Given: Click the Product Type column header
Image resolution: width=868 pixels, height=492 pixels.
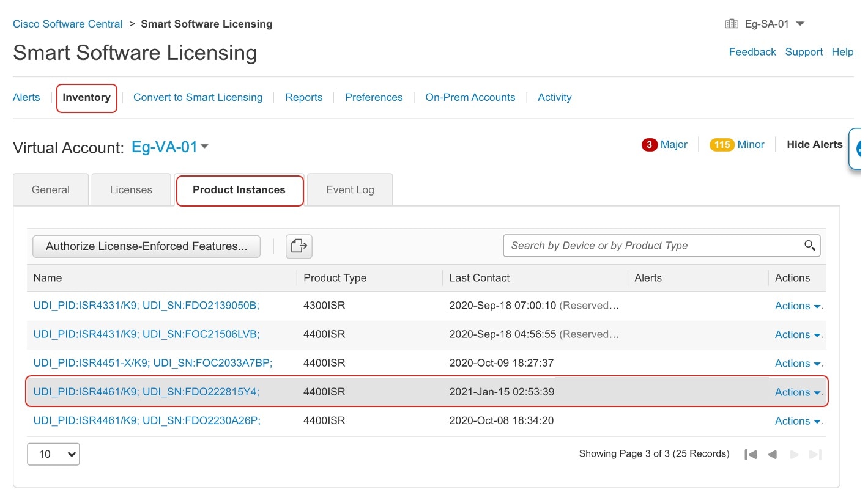Looking at the screenshot, I should pos(335,278).
